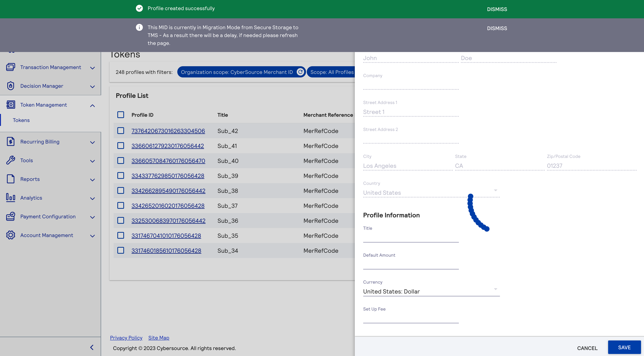Click the Decision Manager shield icon

10,86
